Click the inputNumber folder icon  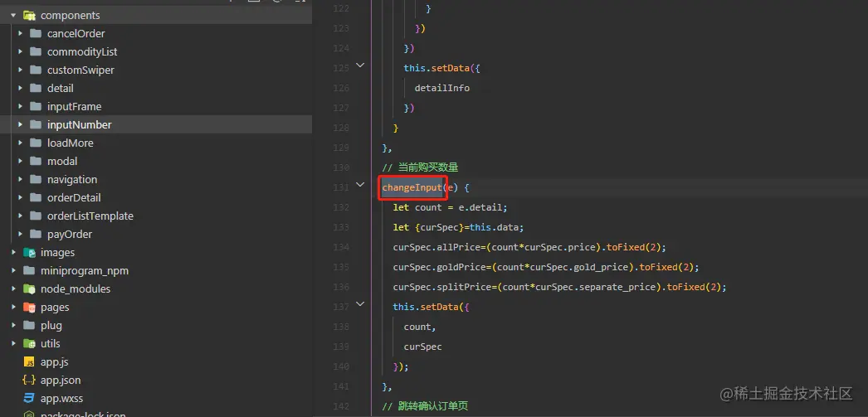coord(36,125)
